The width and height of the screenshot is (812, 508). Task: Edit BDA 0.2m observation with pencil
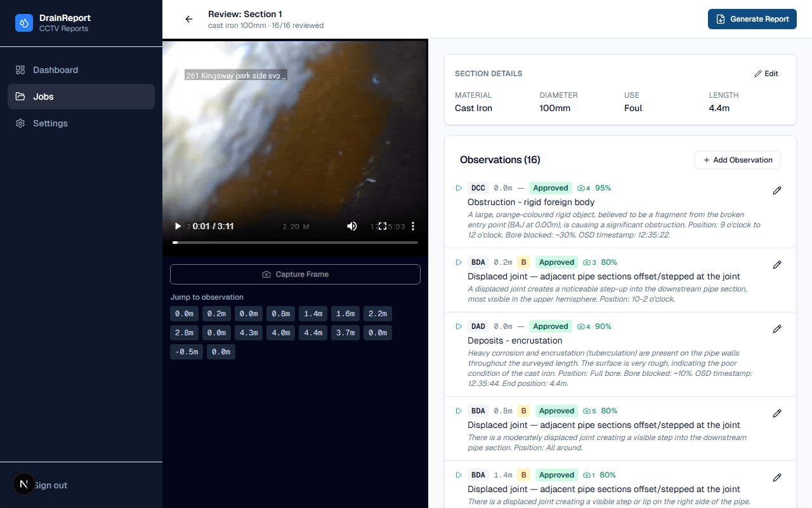(777, 265)
